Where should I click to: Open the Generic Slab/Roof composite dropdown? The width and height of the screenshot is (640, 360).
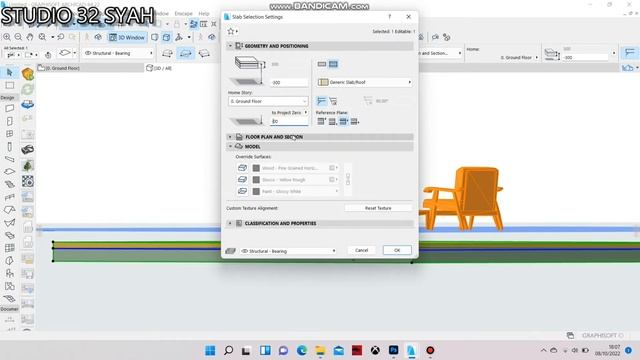(x=364, y=82)
